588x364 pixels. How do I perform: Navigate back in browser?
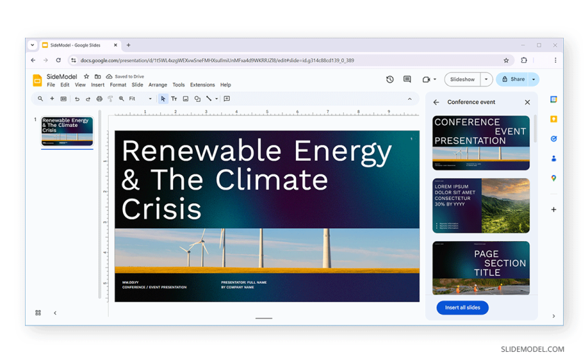pos(33,60)
